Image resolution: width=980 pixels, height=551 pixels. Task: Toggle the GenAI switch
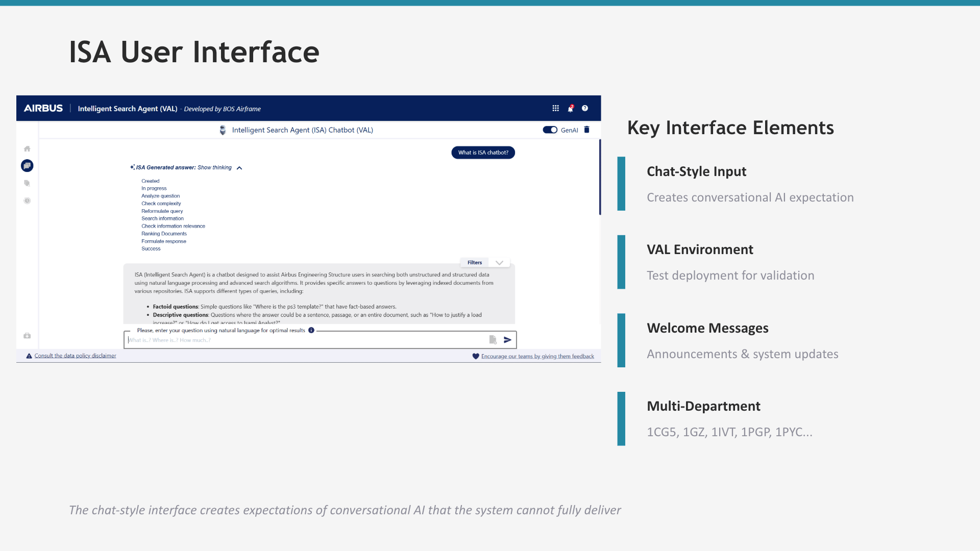[x=550, y=130]
